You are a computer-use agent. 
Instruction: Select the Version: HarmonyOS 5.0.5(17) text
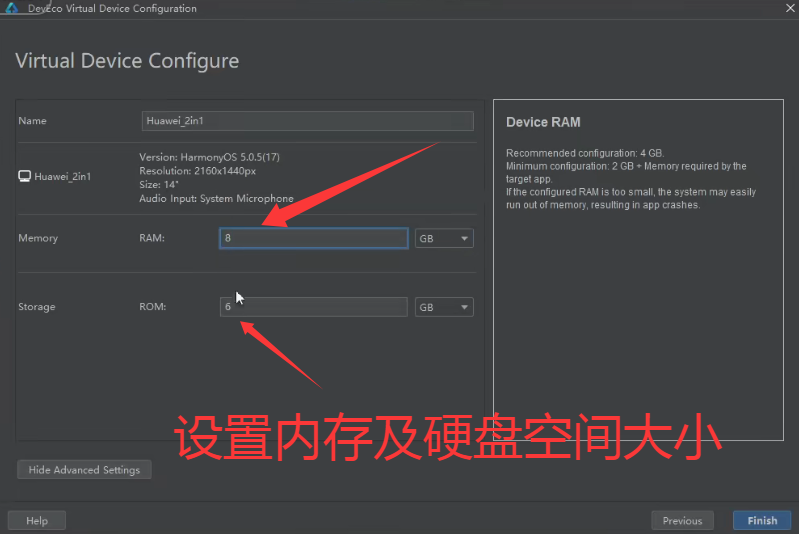[x=209, y=157]
